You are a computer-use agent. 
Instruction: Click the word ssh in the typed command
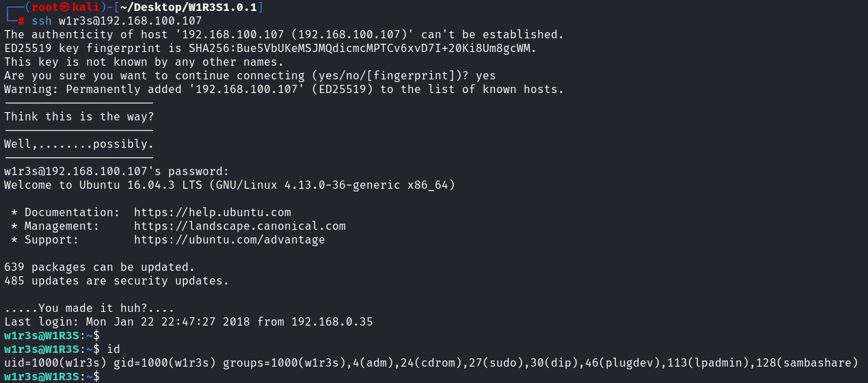tap(41, 21)
